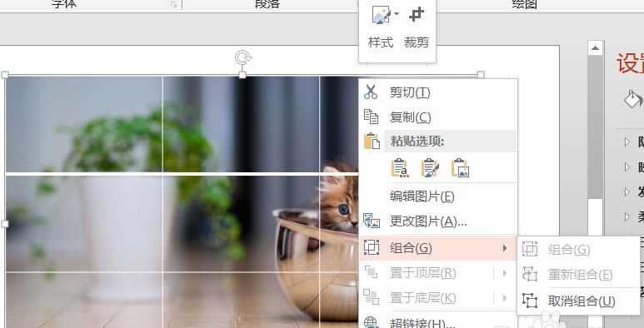Click the change picture icon beside 更改图片
This screenshot has height=328, width=644.
click(372, 221)
